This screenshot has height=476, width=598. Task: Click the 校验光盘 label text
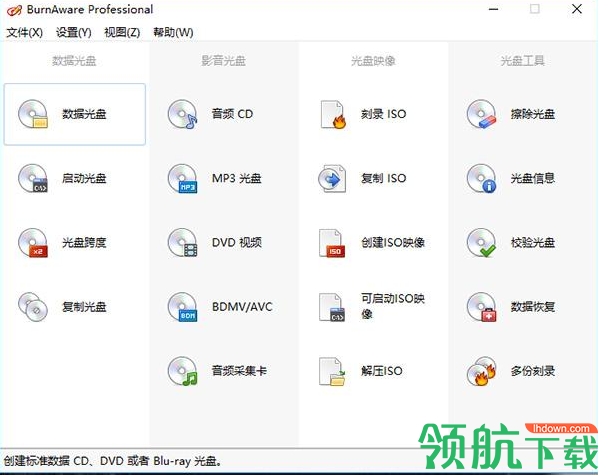tap(533, 243)
